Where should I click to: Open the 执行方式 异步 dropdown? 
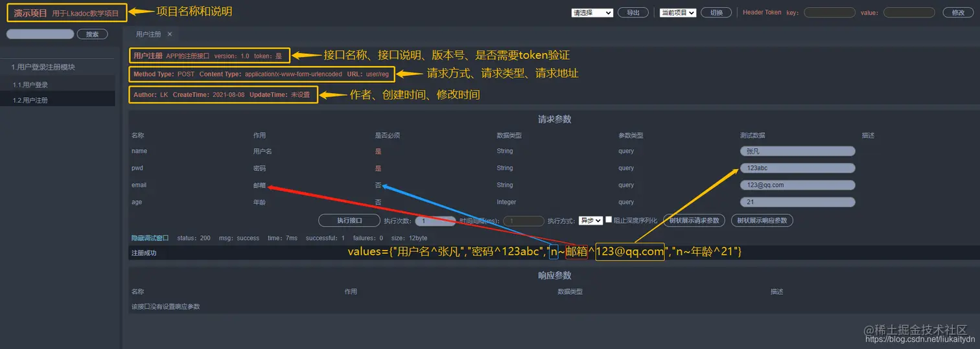[590, 221]
